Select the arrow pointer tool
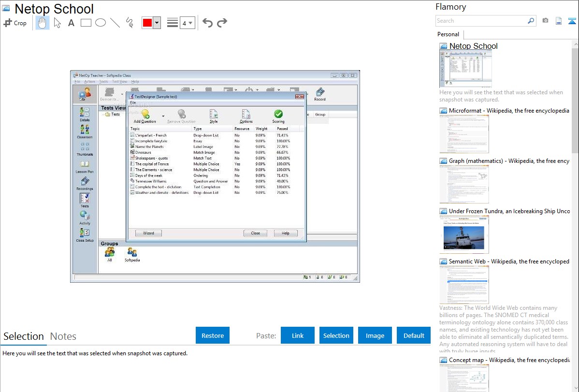 click(x=58, y=23)
